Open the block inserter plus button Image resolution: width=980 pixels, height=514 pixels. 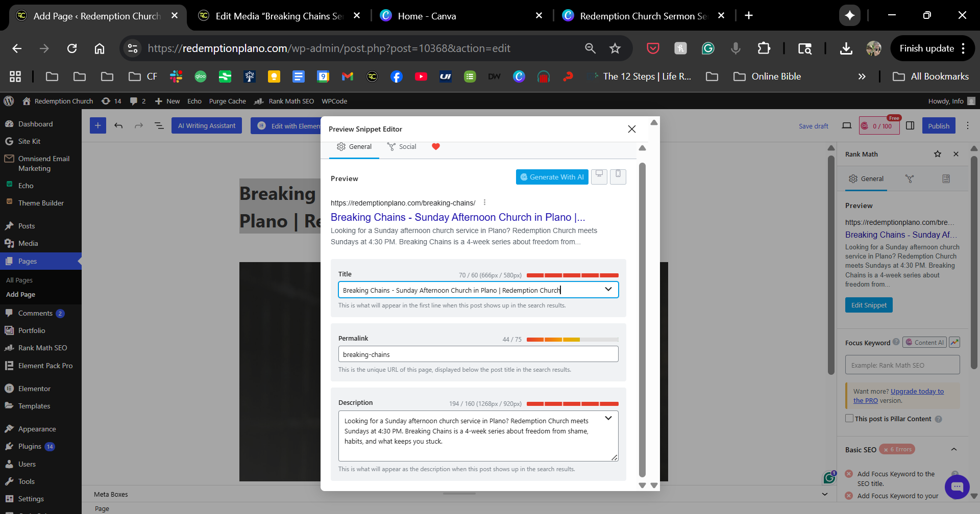point(97,125)
